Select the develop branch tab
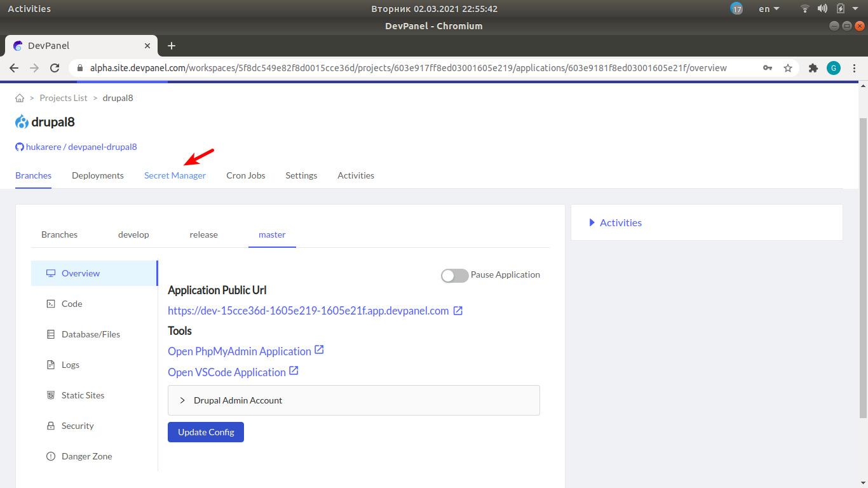The image size is (868, 488). (x=133, y=234)
